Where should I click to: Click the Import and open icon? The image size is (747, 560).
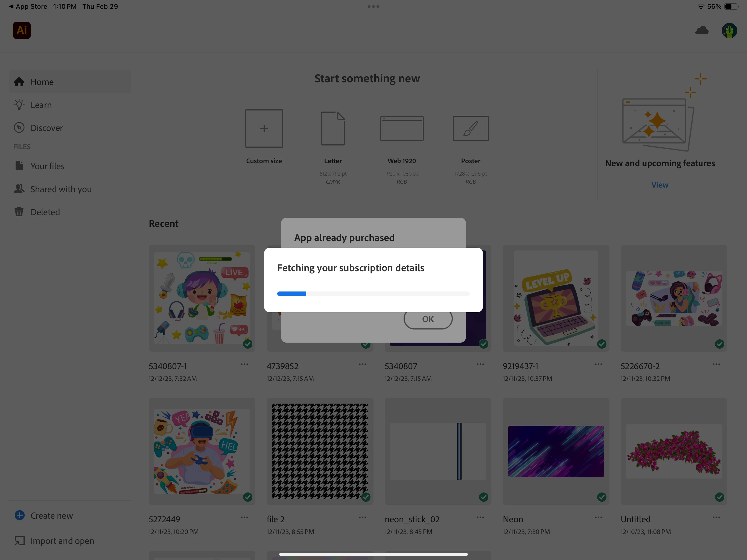[20, 540]
